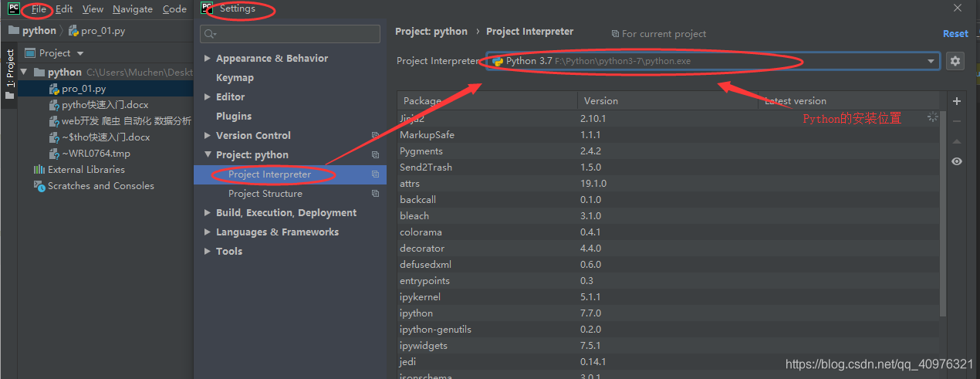Click the icon of ~WRL0764.tmp file
Viewport: 980px width, 379px height.
tap(54, 154)
